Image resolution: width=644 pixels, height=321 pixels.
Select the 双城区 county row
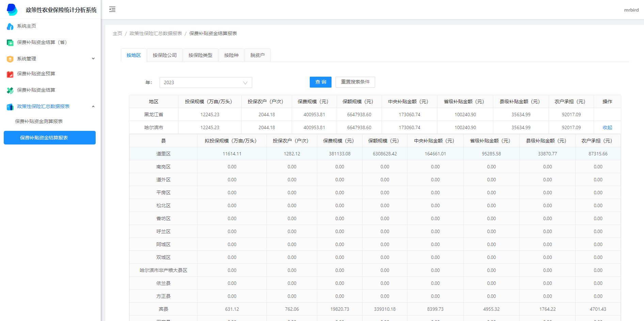(375, 257)
